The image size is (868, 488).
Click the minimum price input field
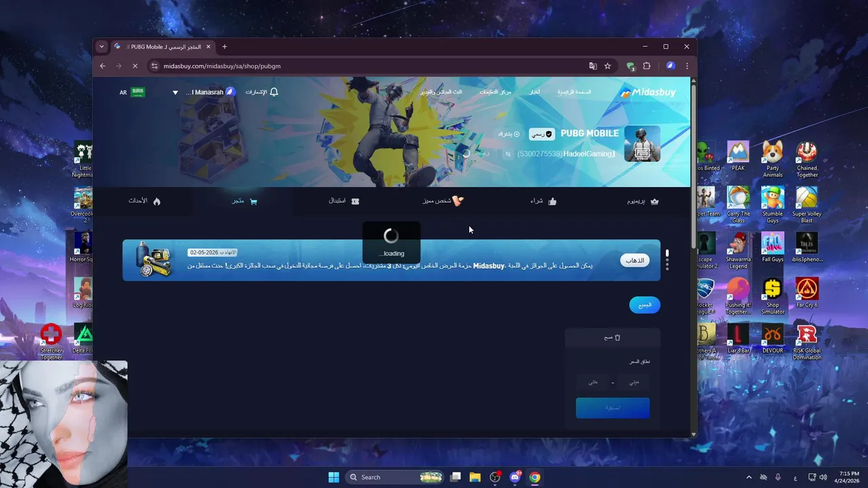633,382
